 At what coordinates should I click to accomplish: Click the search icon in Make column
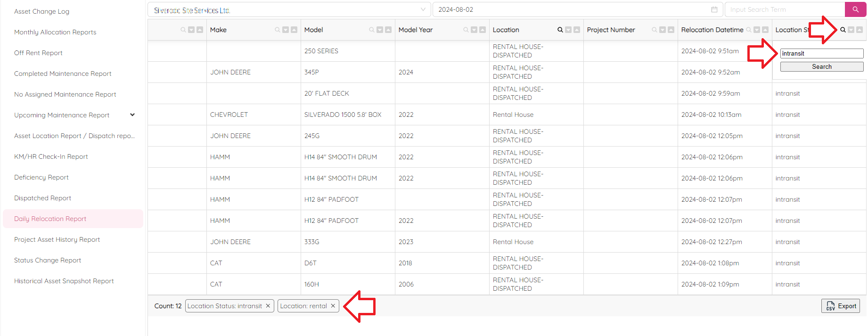point(277,30)
